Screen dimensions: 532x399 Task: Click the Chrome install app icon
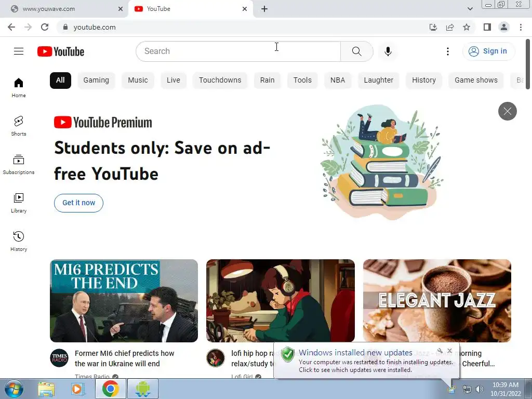(x=433, y=27)
